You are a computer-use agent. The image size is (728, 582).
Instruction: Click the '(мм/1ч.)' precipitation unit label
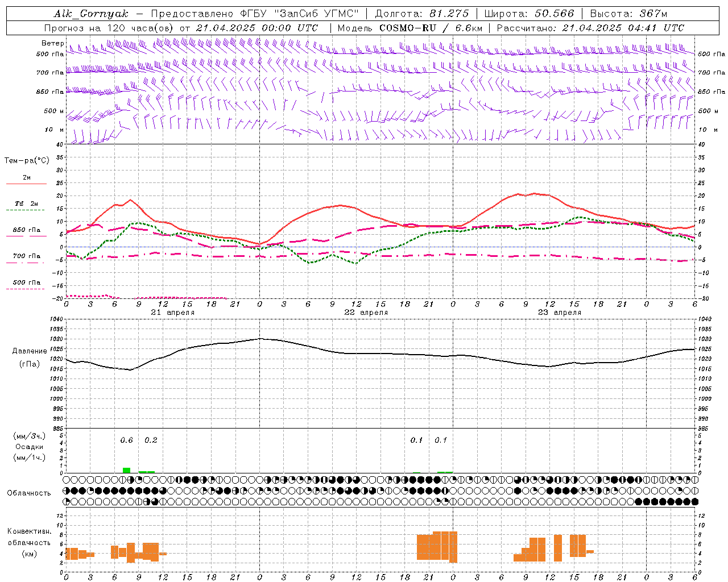coord(30,458)
